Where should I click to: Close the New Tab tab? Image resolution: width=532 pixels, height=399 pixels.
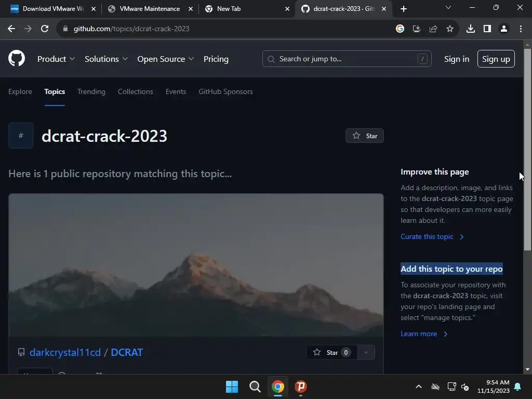point(287,9)
